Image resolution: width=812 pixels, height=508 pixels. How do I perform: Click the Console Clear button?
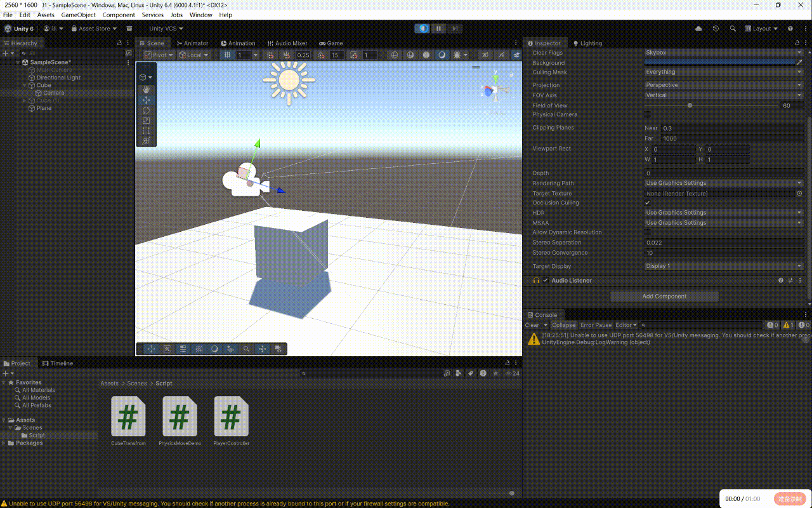(532, 325)
